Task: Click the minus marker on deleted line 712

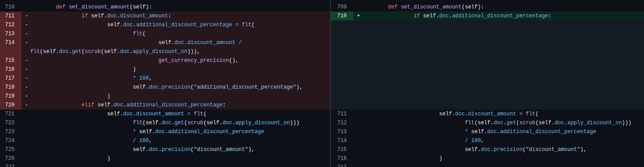Action: tap(26, 25)
